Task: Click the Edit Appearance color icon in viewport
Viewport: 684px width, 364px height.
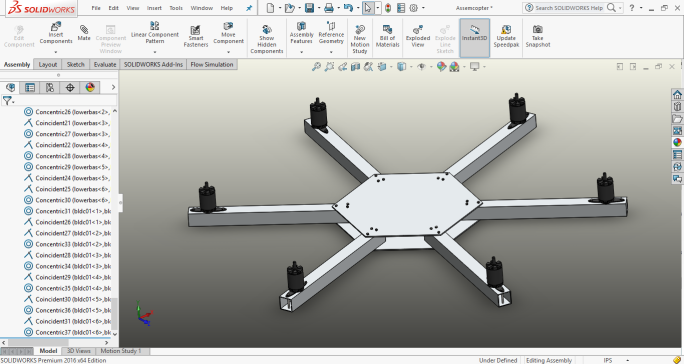Action: pyautogui.click(x=441, y=66)
